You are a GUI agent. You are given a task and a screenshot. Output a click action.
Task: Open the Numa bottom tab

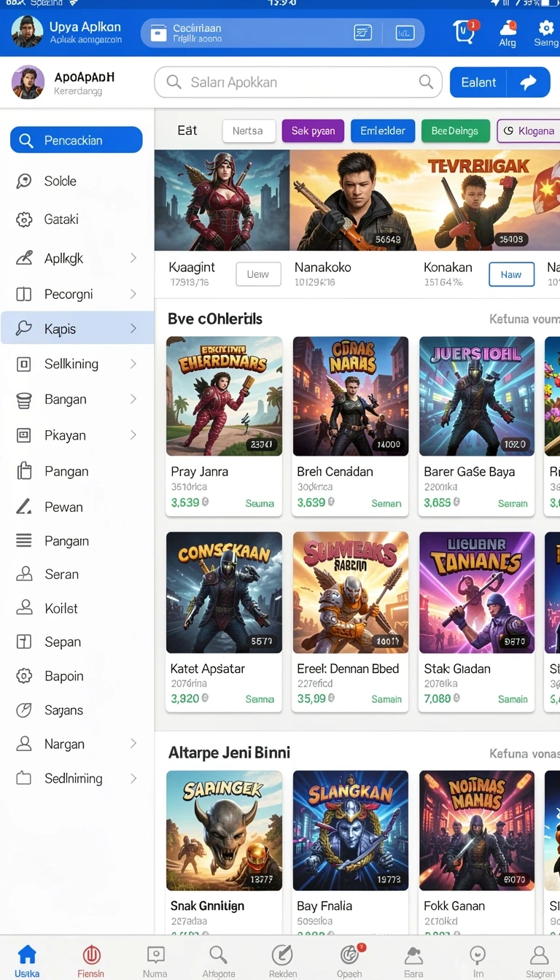tap(155, 960)
